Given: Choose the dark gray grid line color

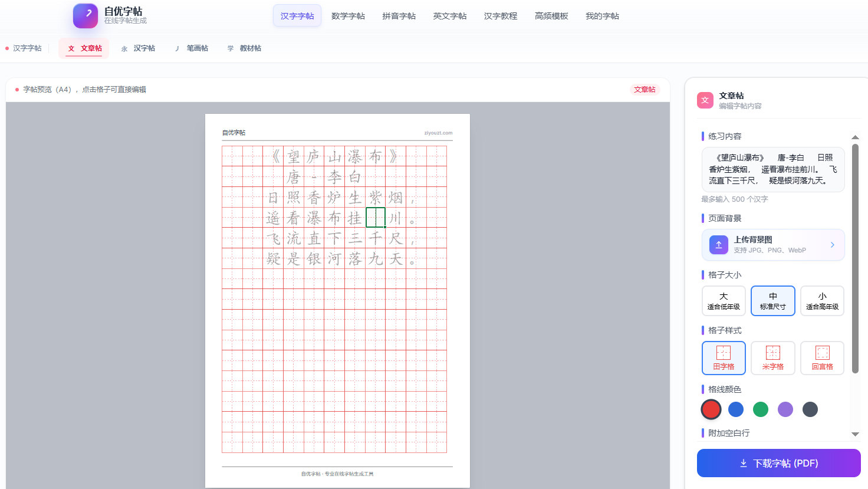Looking at the screenshot, I should tap(810, 409).
